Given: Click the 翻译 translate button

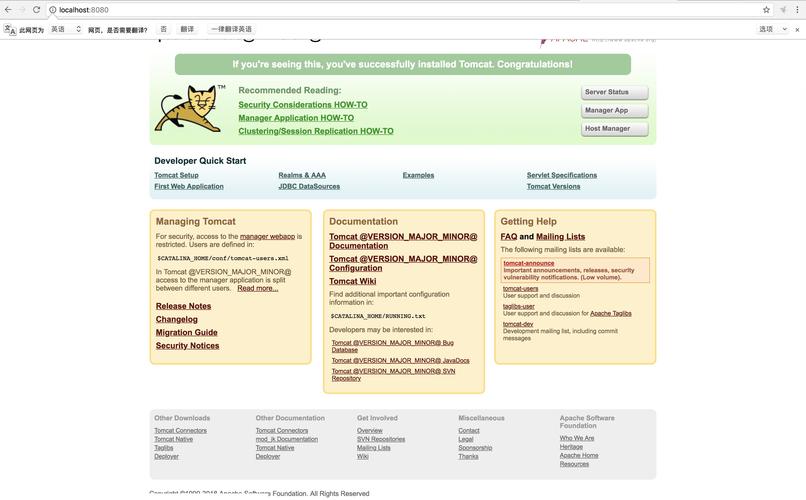Looking at the screenshot, I should [x=187, y=29].
